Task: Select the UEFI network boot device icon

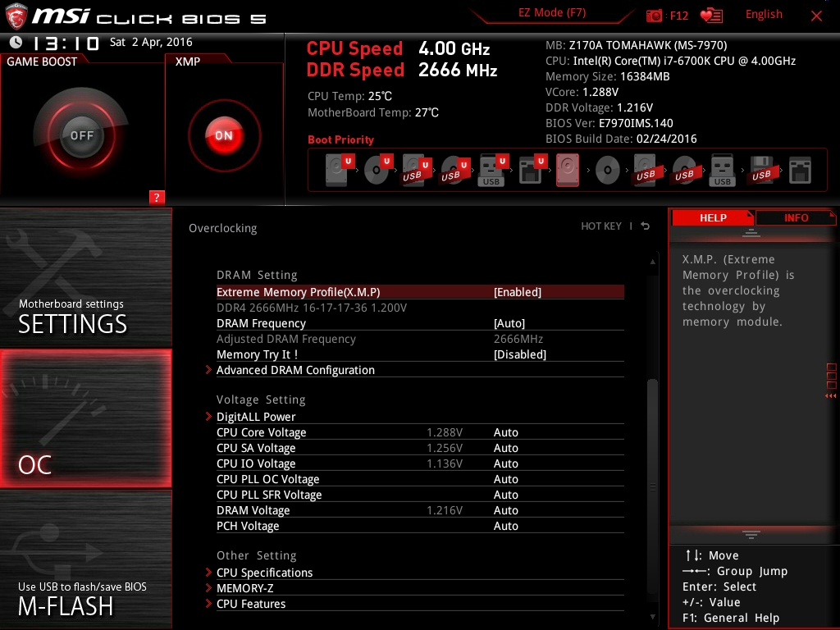Action: pyautogui.click(x=532, y=170)
